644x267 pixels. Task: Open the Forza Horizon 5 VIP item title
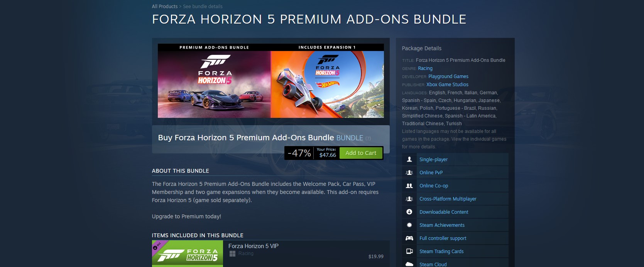[x=254, y=246]
